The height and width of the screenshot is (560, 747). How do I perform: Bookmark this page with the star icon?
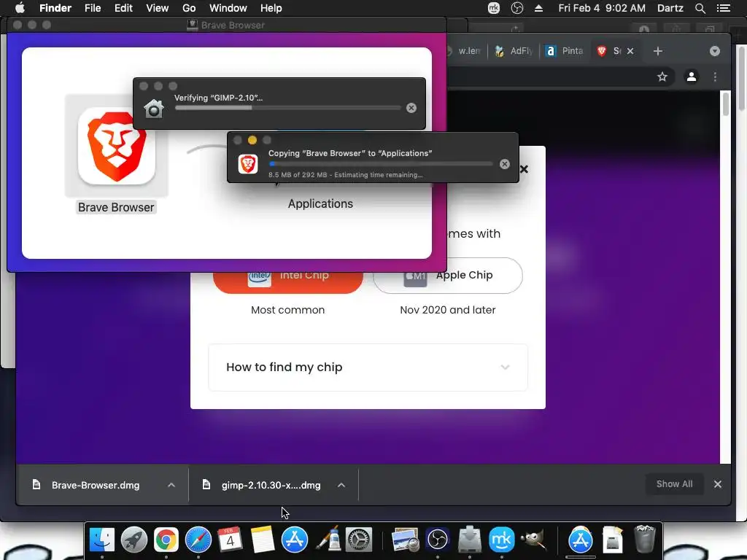(x=662, y=77)
